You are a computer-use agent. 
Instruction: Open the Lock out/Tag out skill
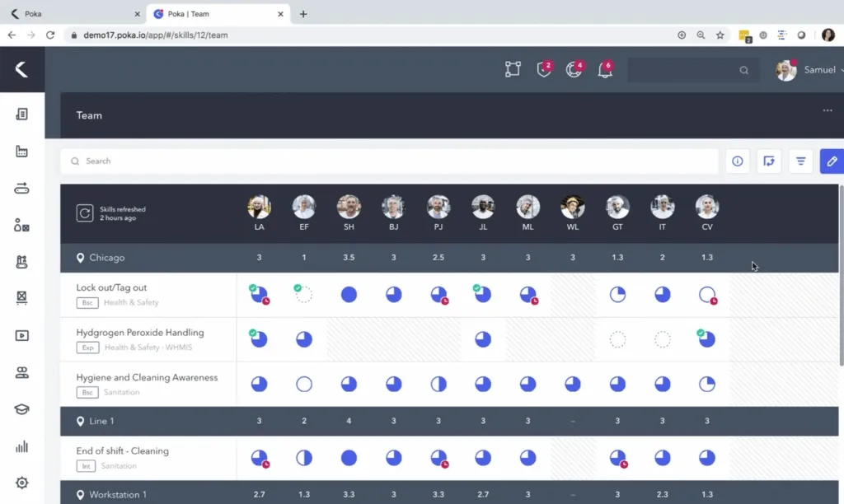click(x=111, y=287)
